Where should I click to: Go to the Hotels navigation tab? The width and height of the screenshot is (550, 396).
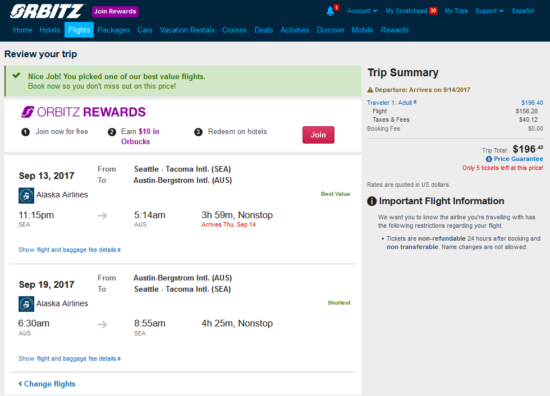click(50, 30)
